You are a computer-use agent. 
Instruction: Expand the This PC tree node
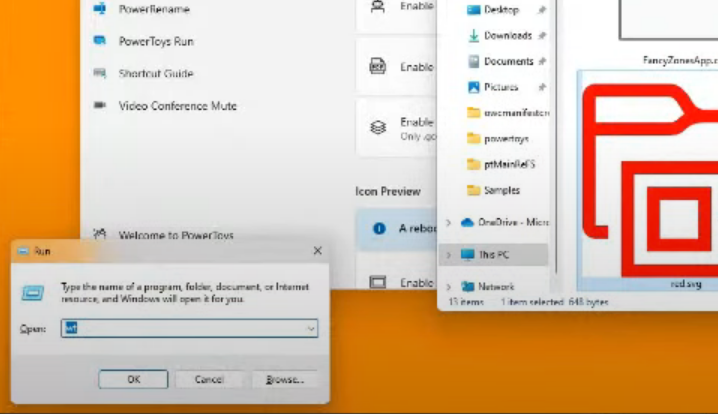tap(449, 255)
